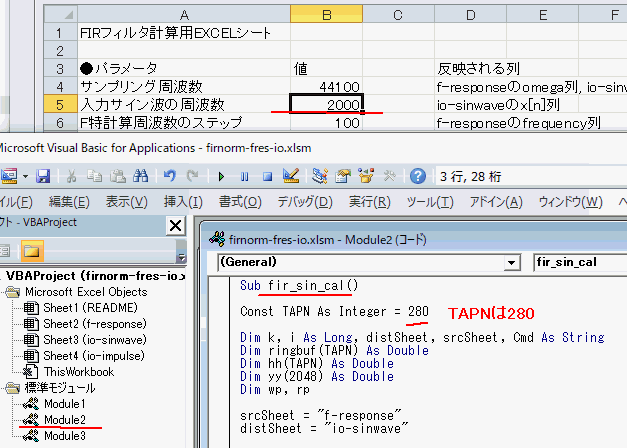Click the Module2 code window title icon
This screenshot has height=448, width=627.
[x=217, y=240]
